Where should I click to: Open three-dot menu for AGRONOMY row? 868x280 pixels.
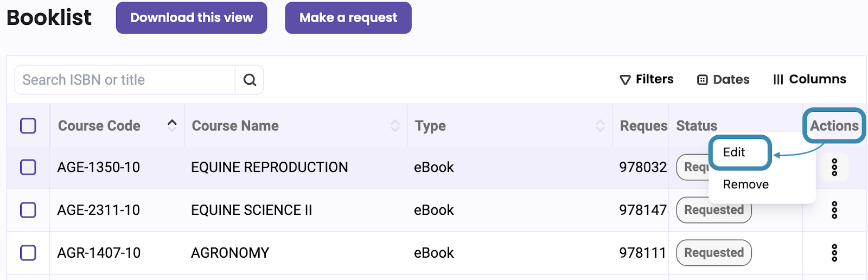pyautogui.click(x=834, y=253)
